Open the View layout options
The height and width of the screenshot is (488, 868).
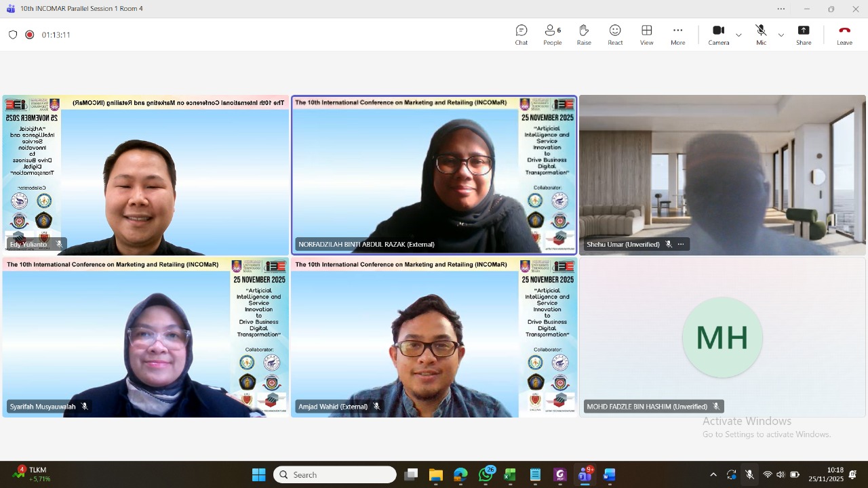(x=646, y=35)
